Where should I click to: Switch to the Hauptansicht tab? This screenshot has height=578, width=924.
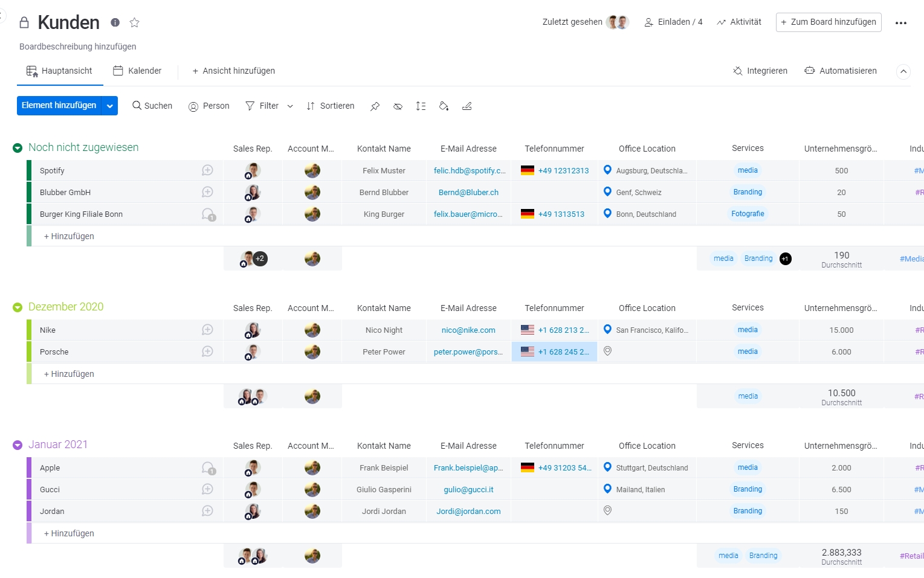60,71
